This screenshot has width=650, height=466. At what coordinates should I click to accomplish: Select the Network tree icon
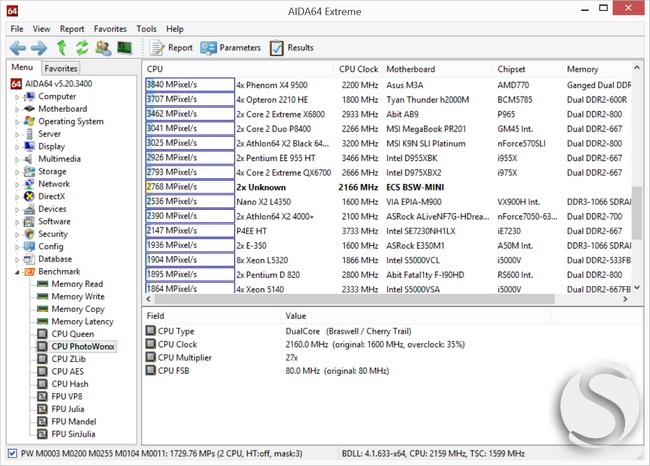pyautogui.click(x=29, y=184)
